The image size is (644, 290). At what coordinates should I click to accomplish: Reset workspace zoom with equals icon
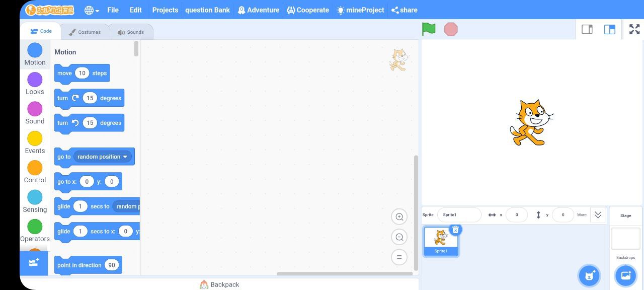[x=399, y=257]
